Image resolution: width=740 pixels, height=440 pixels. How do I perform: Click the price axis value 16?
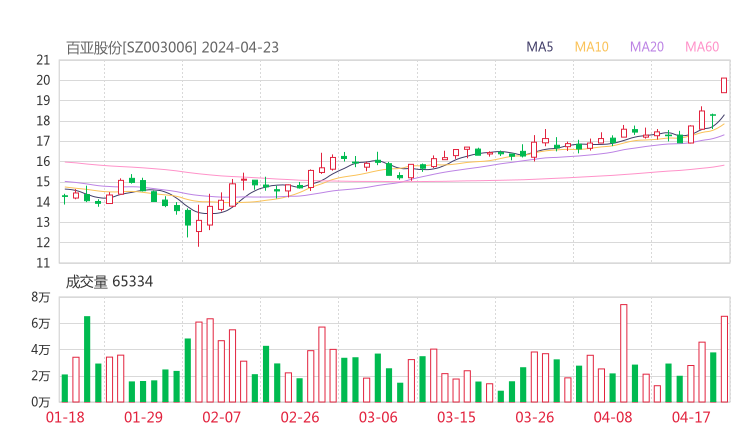[x=43, y=161]
